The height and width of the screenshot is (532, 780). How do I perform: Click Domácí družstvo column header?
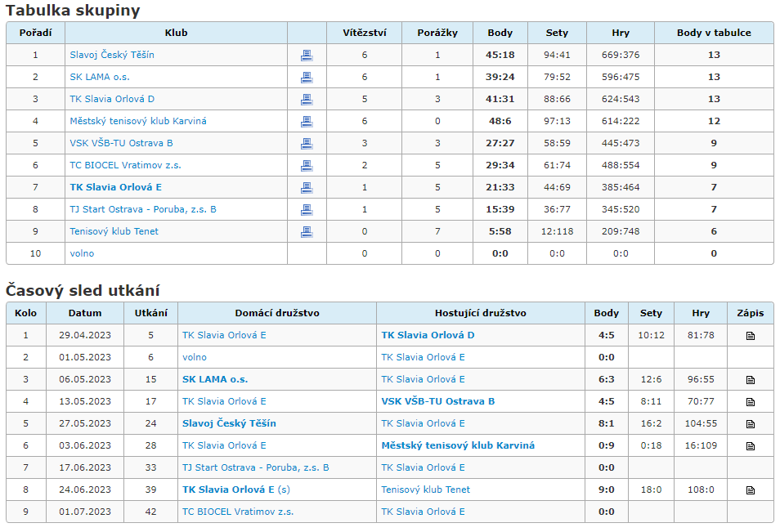coord(277,313)
